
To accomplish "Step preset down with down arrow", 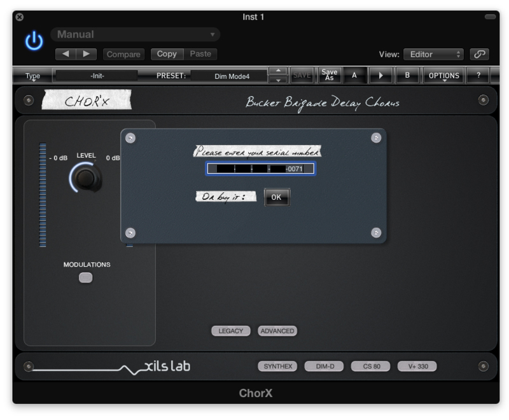I will click(278, 80).
